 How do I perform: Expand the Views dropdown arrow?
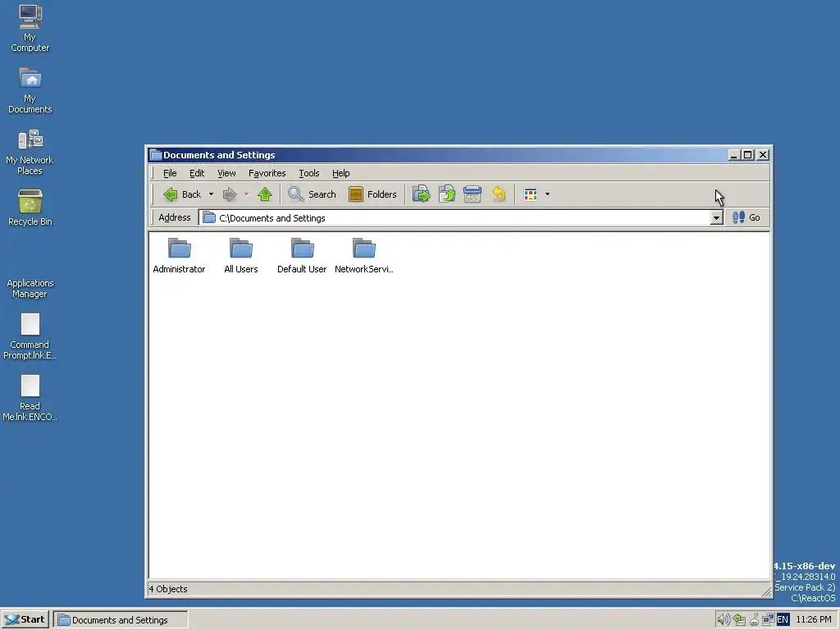[547, 194]
